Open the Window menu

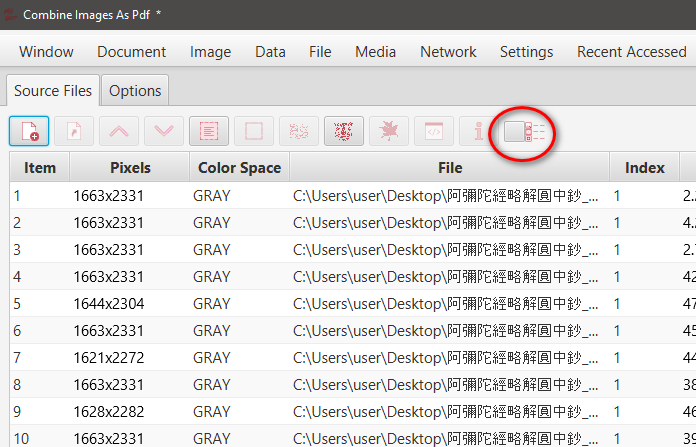point(46,52)
